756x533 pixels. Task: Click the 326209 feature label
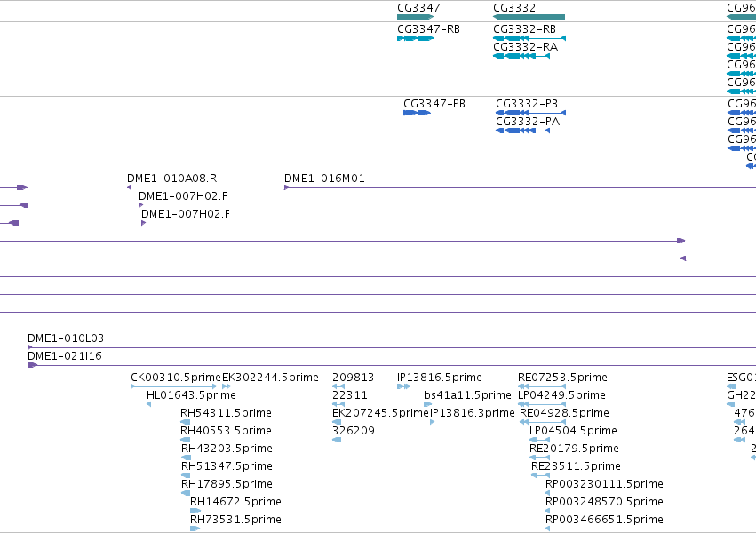tap(354, 431)
